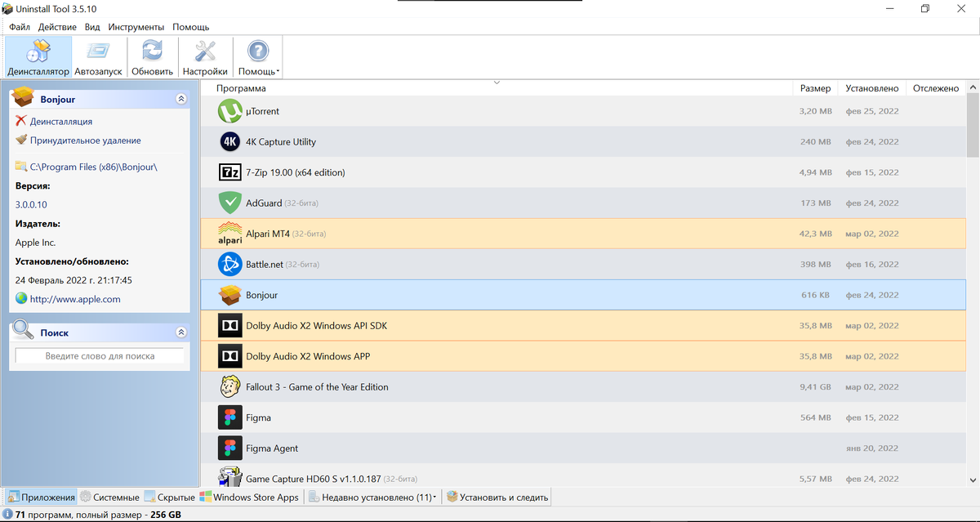Click the 7-Zip 19.00 (x64 edition) name
This screenshot has width=980, height=522.
(295, 172)
